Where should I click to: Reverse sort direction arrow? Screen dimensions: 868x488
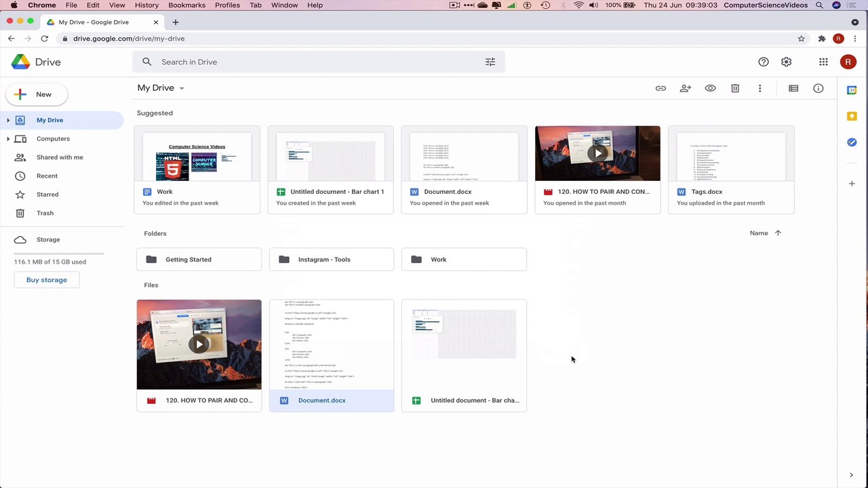click(778, 233)
